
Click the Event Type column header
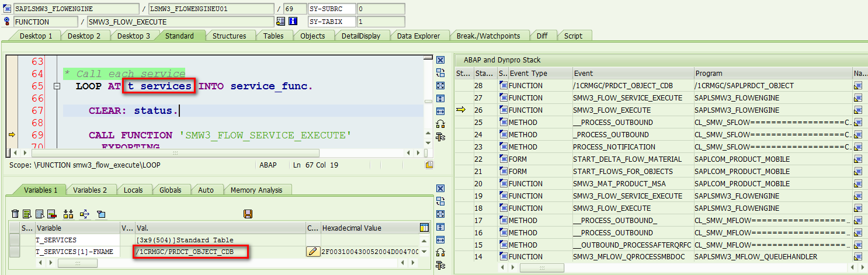point(540,73)
